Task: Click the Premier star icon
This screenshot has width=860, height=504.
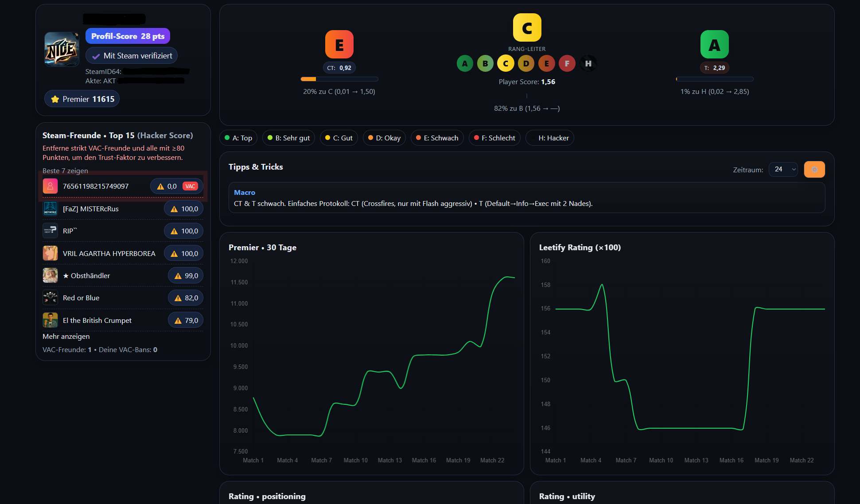Action: click(55, 99)
